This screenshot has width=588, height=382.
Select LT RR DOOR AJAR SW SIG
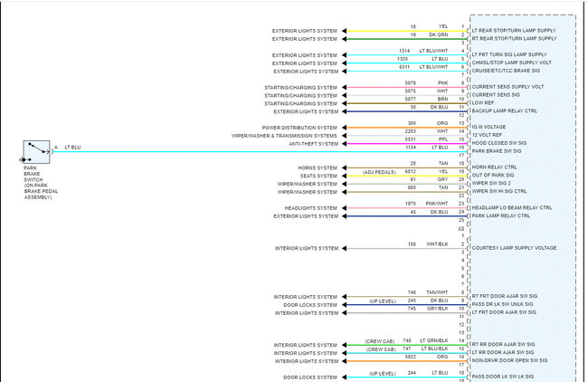(502, 352)
